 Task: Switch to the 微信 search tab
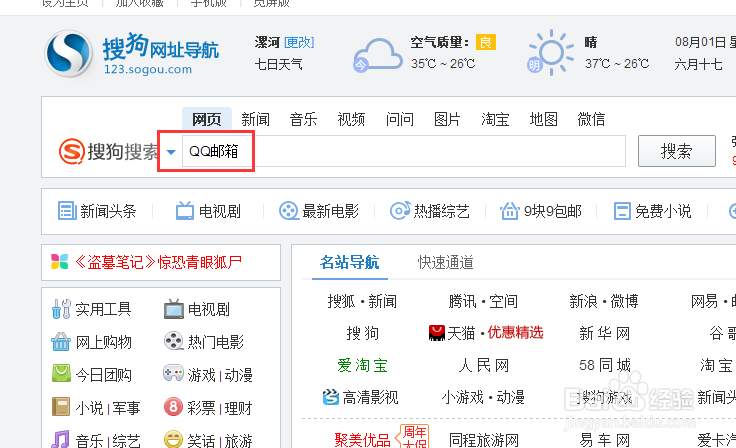pyautogui.click(x=591, y=119)
